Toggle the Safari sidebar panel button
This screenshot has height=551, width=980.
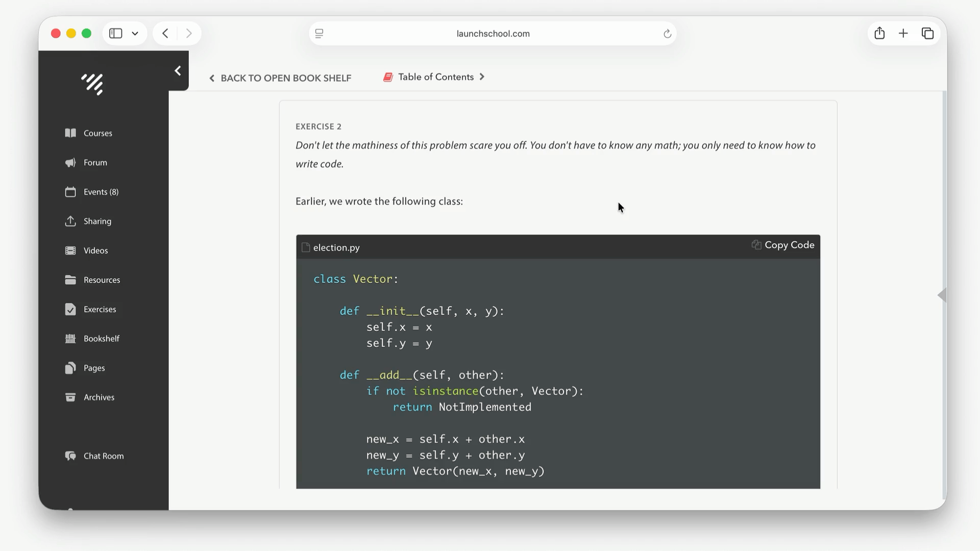click(x=116, y=34)
